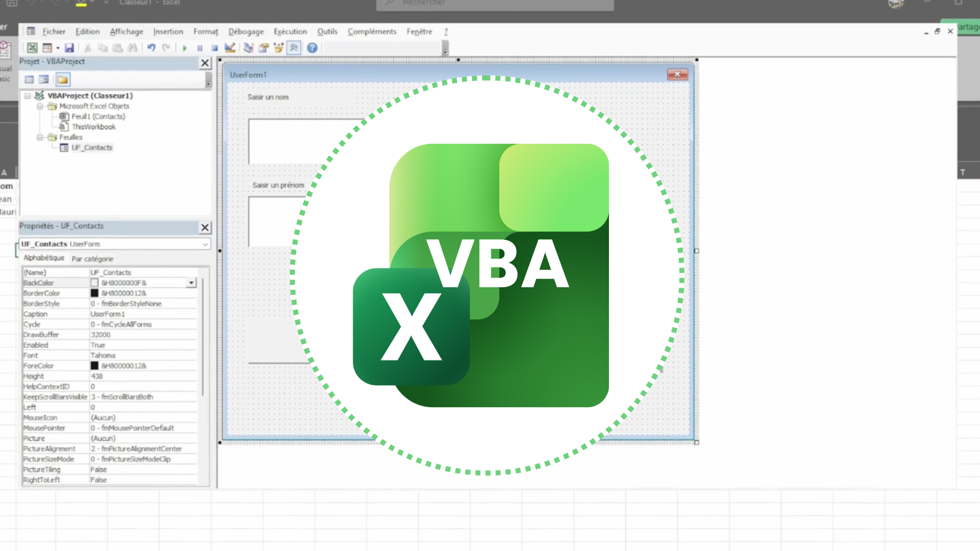Click the View Microsoft Excel icon
Screen dimensions: 980x551
click(x=32, y=47)
